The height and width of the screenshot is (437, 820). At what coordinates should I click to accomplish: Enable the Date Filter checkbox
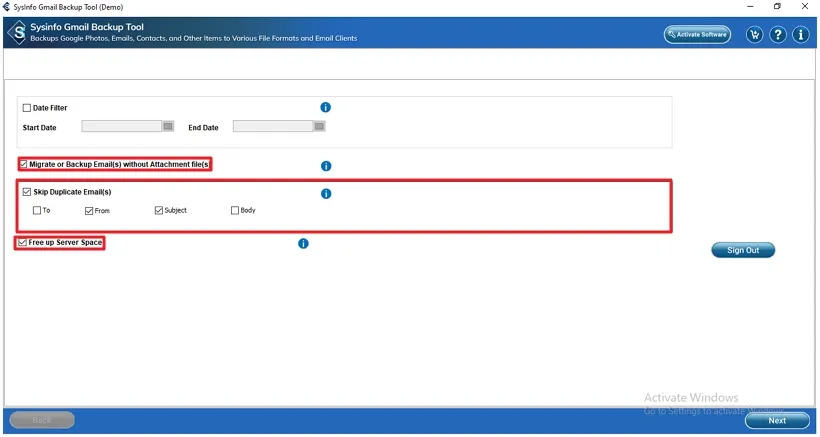point(27,108)
